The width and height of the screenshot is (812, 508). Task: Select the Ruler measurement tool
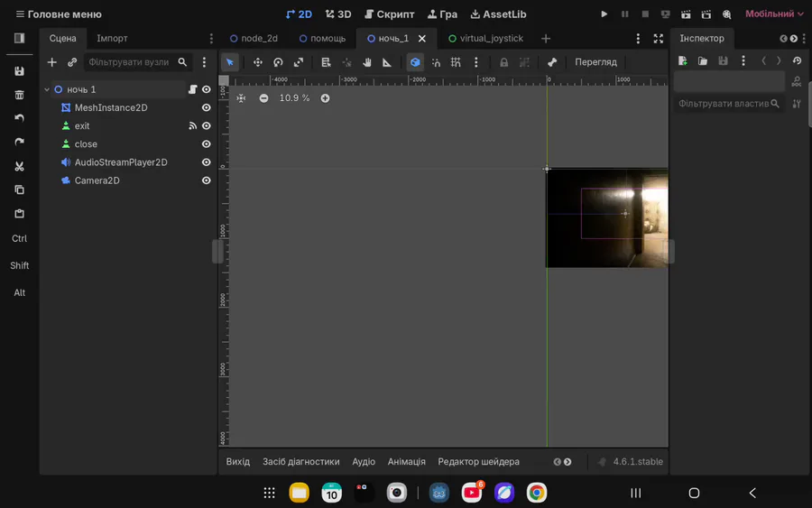(x=387, y=62)
